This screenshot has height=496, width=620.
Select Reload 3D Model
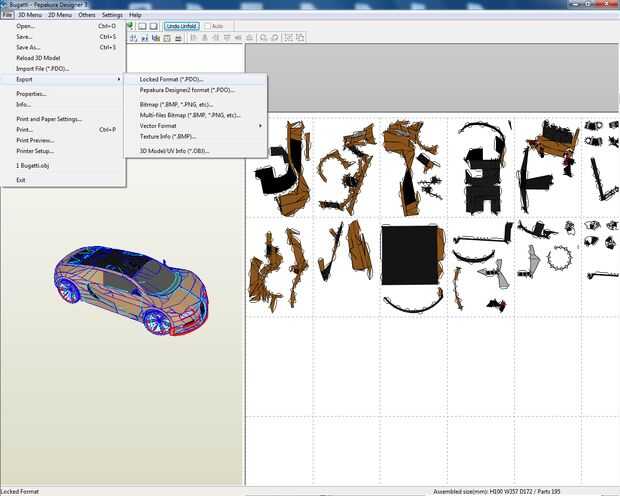[63, 58]
